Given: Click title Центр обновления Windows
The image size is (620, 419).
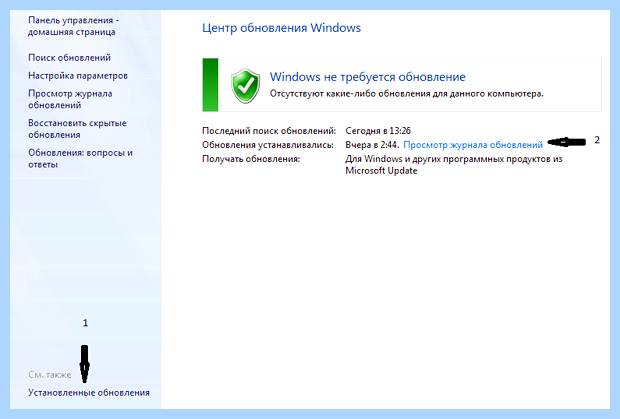Looking at the screenshot, I should 281,28.
